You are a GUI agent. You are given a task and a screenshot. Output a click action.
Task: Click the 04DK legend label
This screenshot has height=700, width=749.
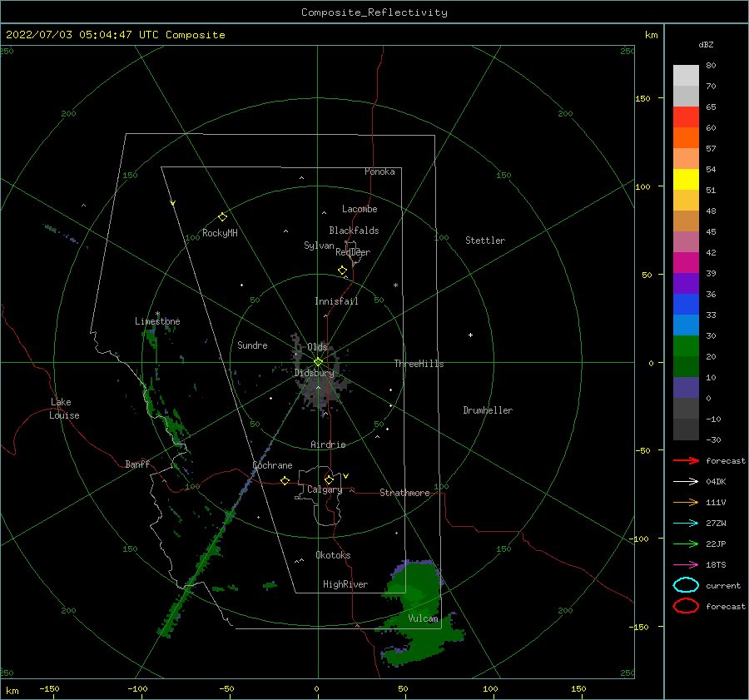(716, 482)
